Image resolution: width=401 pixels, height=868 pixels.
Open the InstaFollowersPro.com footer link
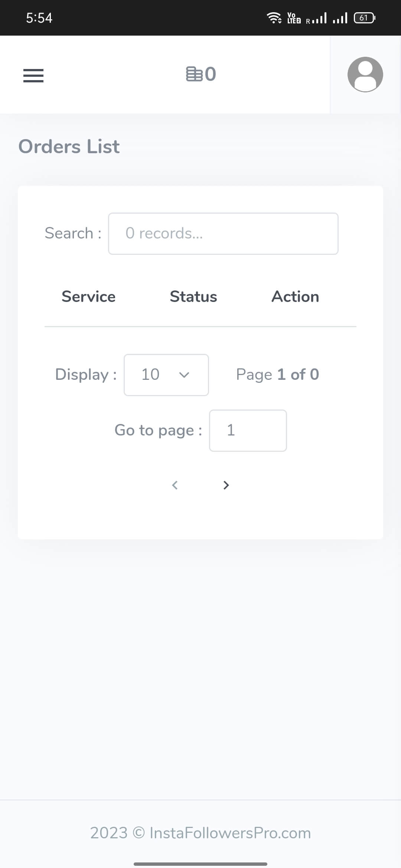click(230, 833)
